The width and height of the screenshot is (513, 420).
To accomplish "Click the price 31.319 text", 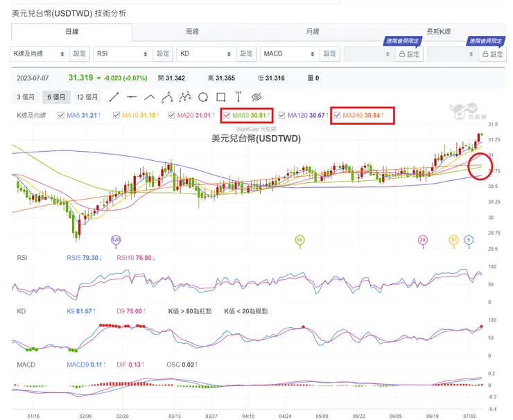I will pos(81,78).
